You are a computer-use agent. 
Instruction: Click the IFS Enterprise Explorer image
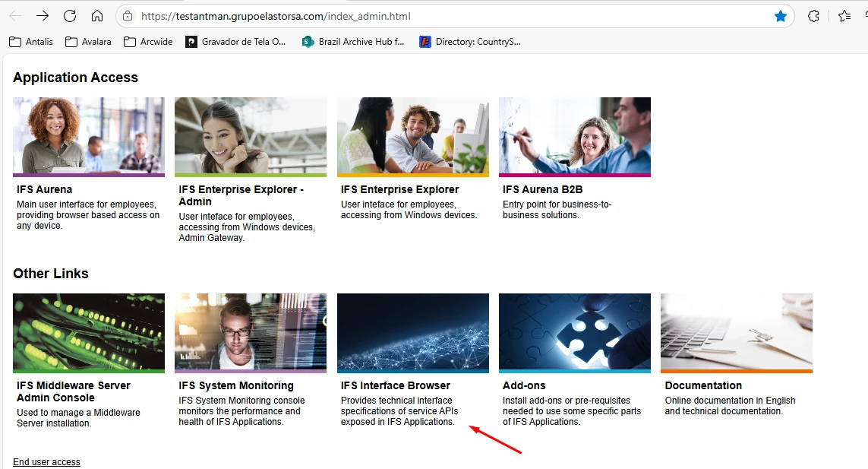tap(413, 137)
